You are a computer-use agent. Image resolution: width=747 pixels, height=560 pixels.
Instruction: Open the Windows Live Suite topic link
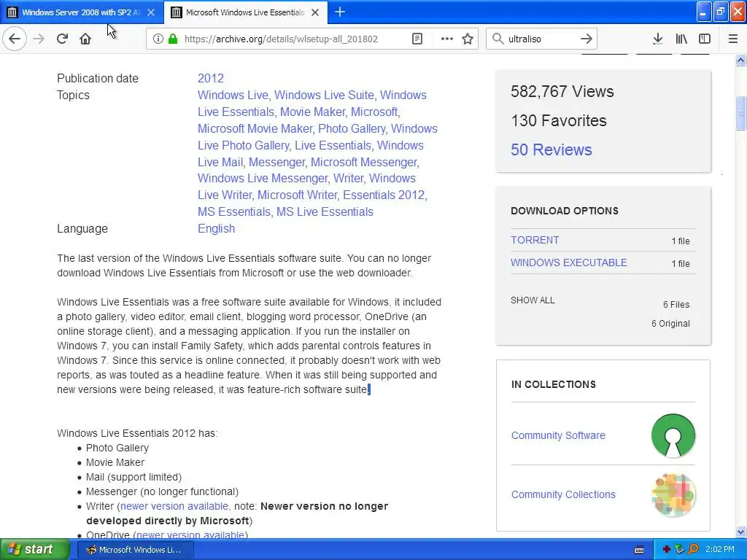click(x=324, y=95)
